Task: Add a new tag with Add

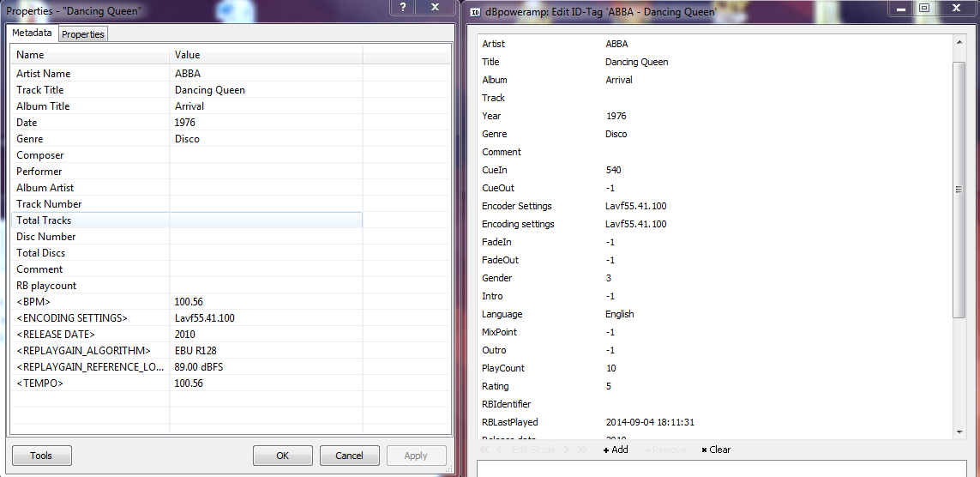Action: click(616, 450)
